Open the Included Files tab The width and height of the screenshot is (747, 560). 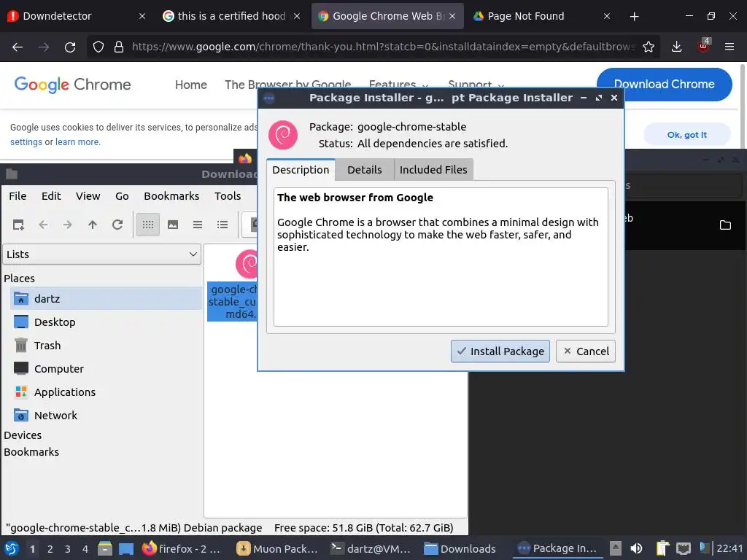point(433,170)
